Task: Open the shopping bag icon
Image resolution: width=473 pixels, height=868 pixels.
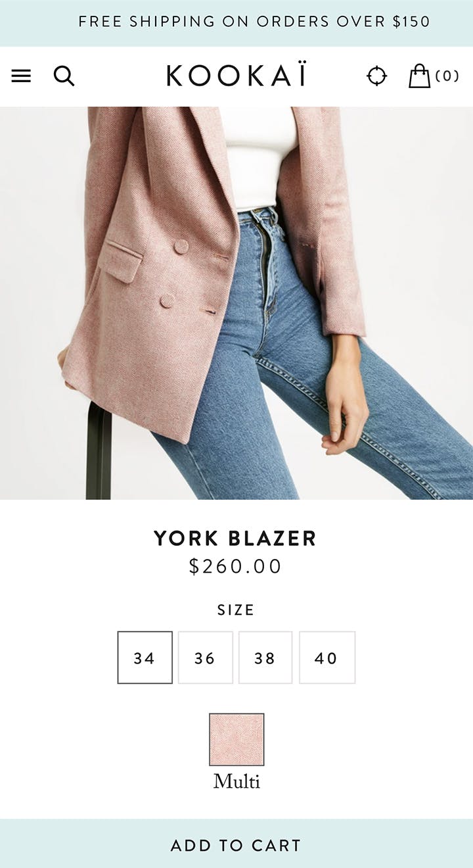Action: (419, 76)
